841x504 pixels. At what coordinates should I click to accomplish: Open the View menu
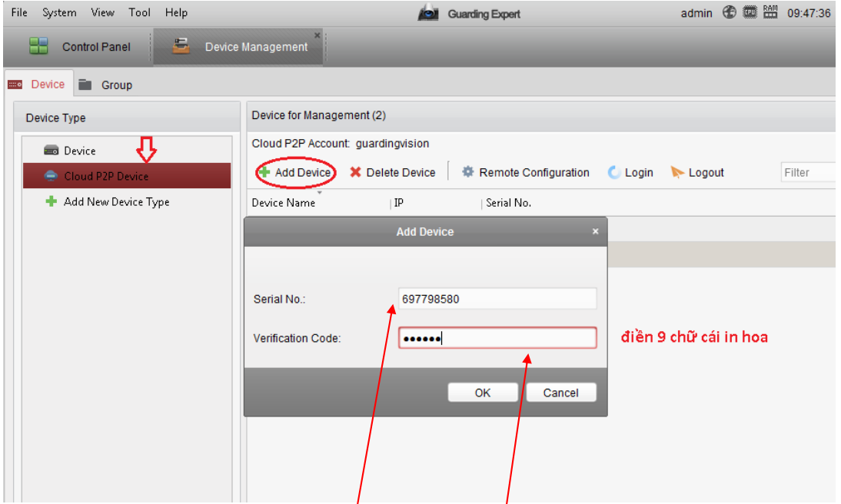point(102,12)
